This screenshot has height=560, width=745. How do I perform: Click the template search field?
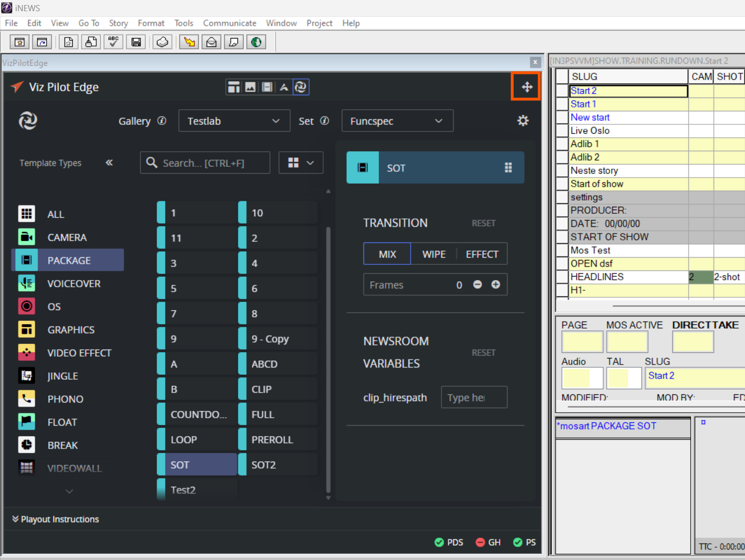[205, 162]
